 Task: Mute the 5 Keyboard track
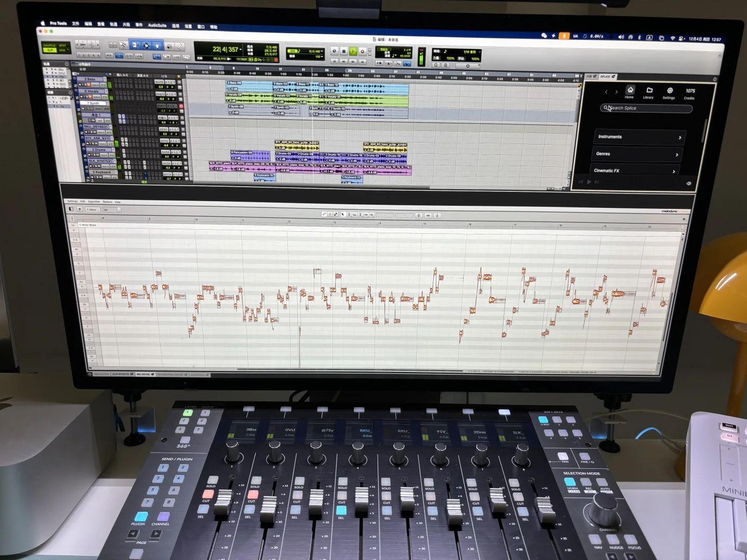[101, 177]
